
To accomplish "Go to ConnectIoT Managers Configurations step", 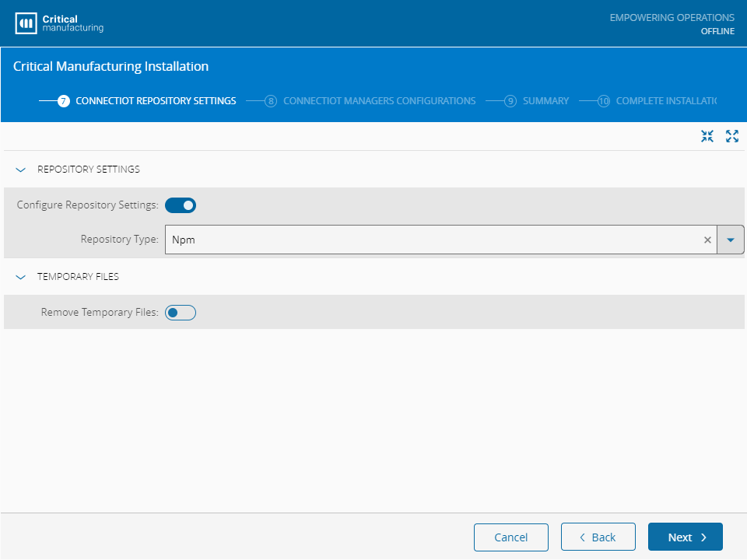I will click(x=379, y=101).
